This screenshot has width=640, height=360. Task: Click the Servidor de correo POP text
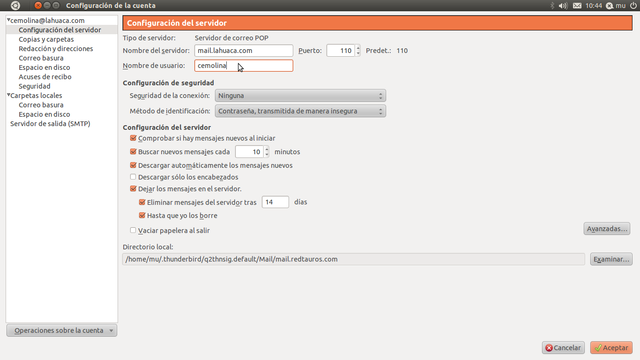[x=231, y=38]
